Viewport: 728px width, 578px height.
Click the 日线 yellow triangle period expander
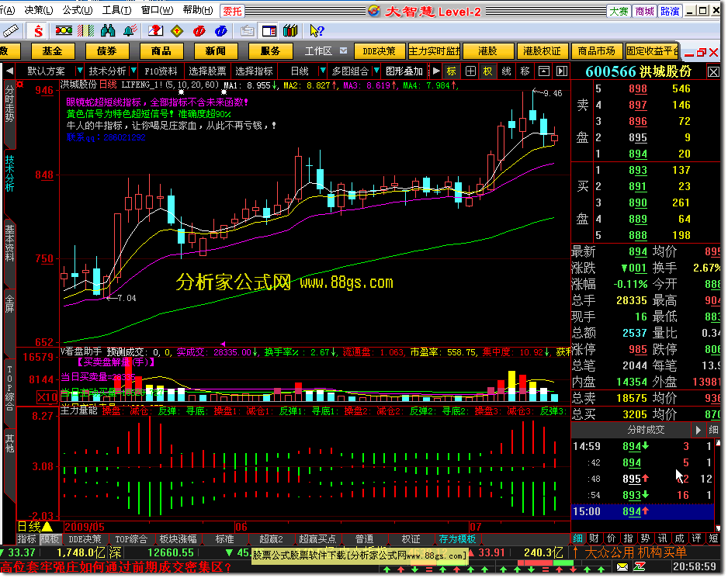pos(47,527)
